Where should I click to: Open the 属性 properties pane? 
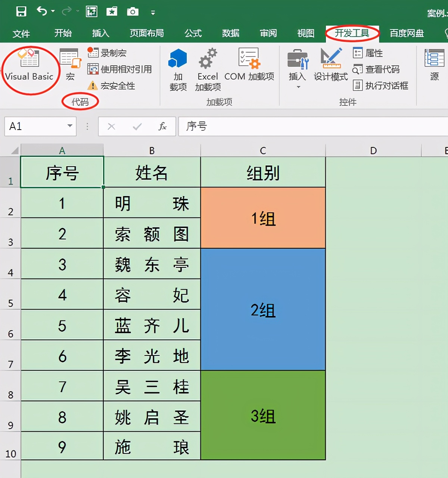point(368,53)
